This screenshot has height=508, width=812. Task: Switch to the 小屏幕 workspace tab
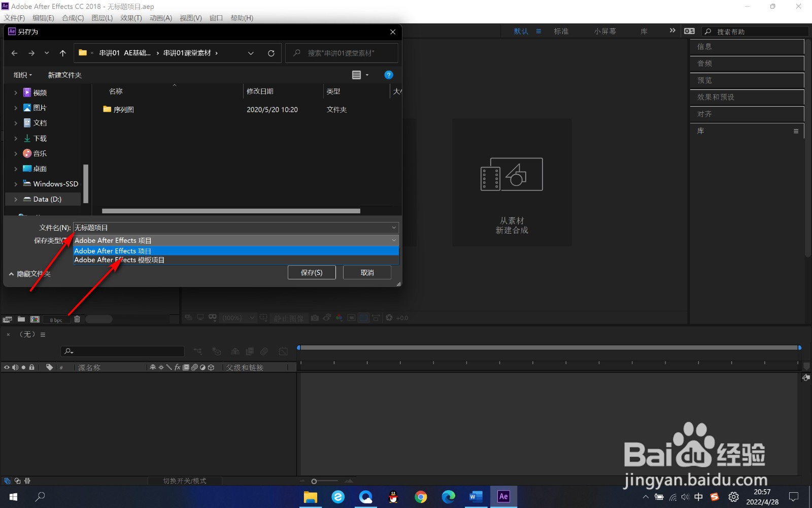pyautogui.click(x=605, y=31)
